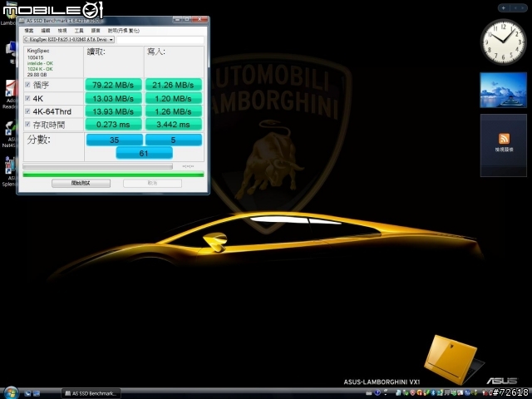Open the 說明 (Help) menu
The image size is (532, 399).
[x=124, y=31]
